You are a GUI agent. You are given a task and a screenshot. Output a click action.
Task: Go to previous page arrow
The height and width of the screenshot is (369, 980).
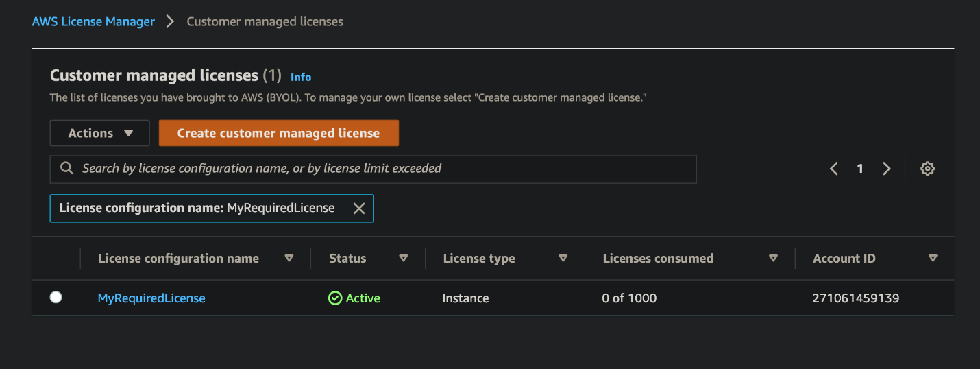[x=834, y=169]
